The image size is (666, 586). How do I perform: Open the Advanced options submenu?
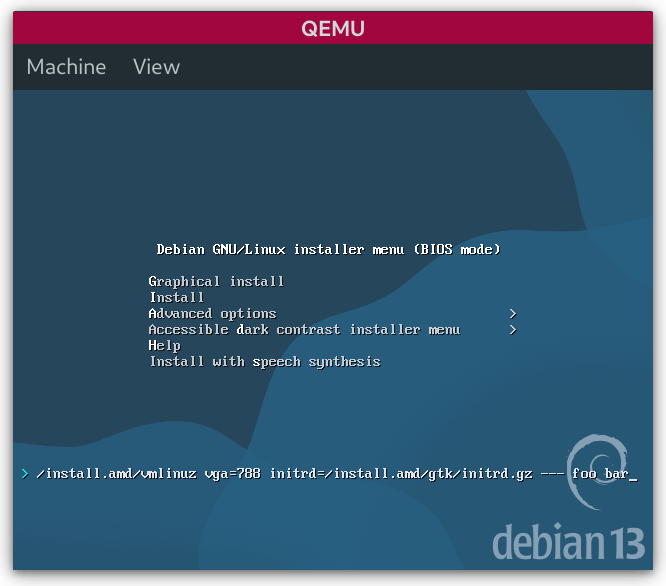[212, 314]
